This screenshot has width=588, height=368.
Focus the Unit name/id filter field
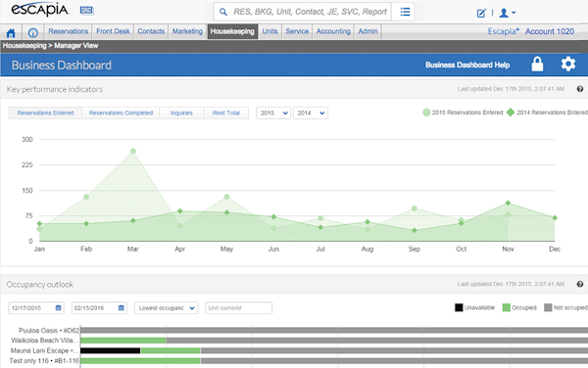(238, 308)
